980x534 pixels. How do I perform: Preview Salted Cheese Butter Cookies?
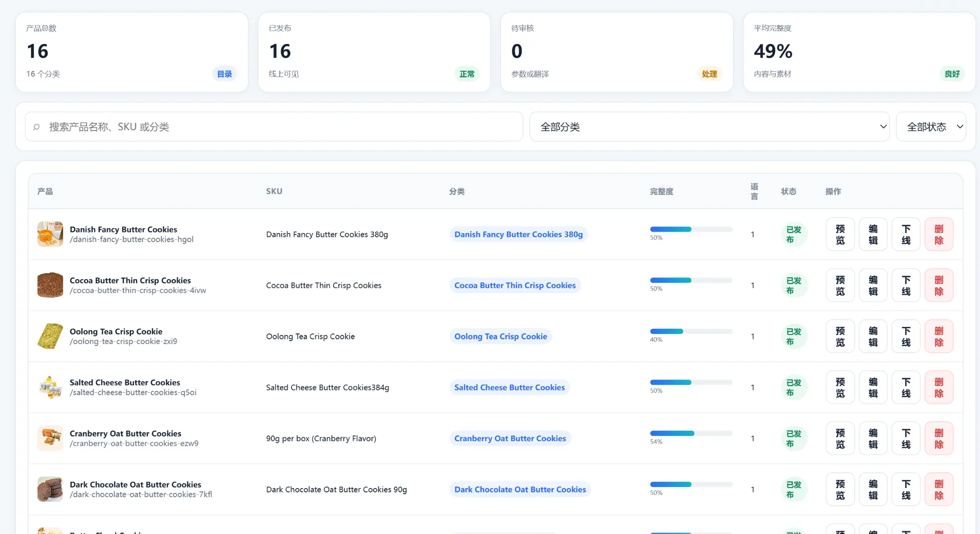840,388
